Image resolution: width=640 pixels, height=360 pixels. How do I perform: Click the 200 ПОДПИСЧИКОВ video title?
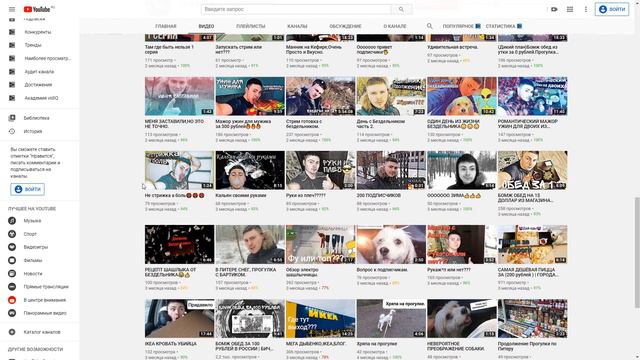coord(378,196)
